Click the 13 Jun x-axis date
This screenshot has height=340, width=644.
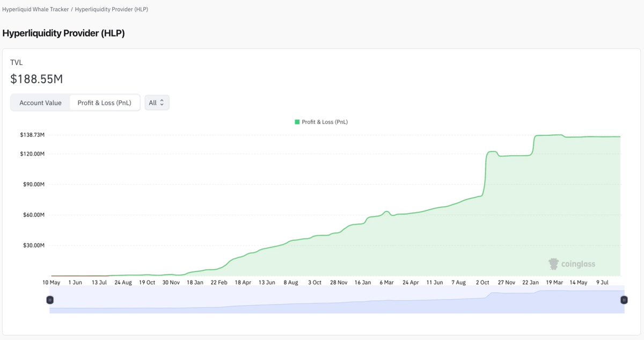(x=267, y=282)
